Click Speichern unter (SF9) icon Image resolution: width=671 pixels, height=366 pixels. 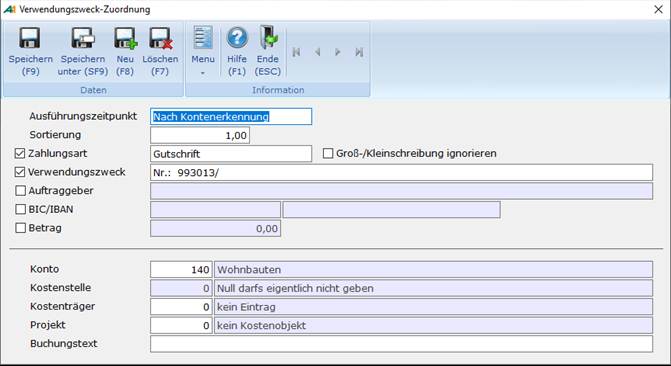83,38
